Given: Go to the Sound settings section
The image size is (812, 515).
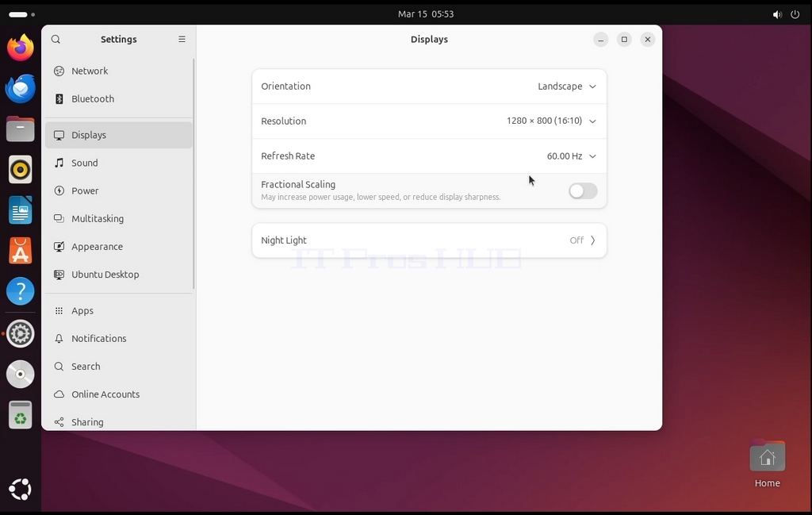Looking at the screenshot, I should tap(119, 163).
